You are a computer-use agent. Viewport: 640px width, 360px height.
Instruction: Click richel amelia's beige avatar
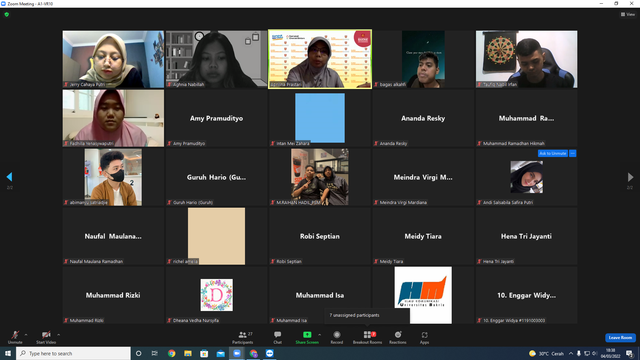216,236
